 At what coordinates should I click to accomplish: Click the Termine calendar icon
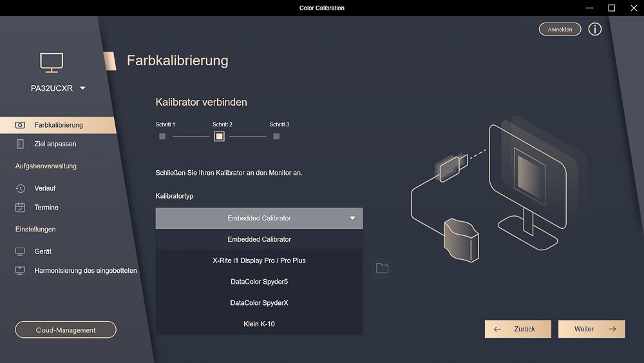[x=20, y=207]
